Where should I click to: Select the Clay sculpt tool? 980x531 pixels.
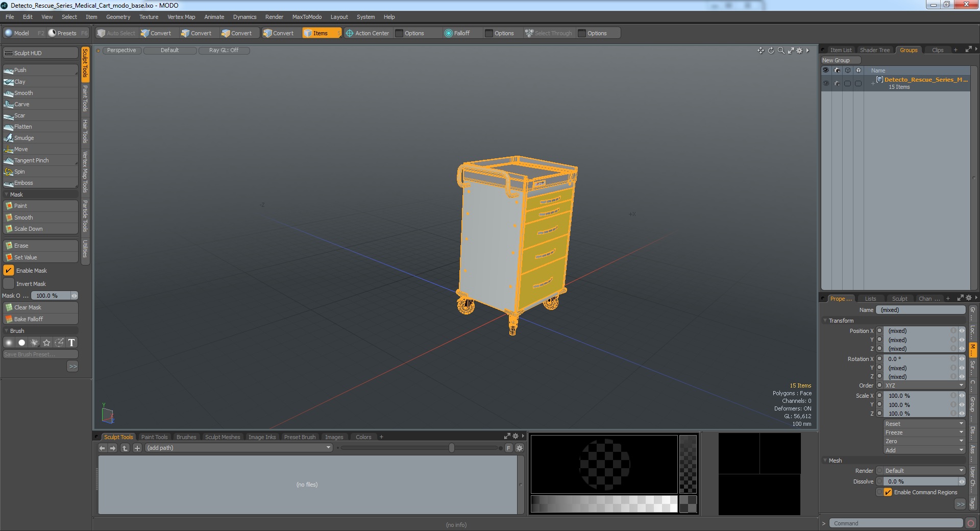coord(40,82)
